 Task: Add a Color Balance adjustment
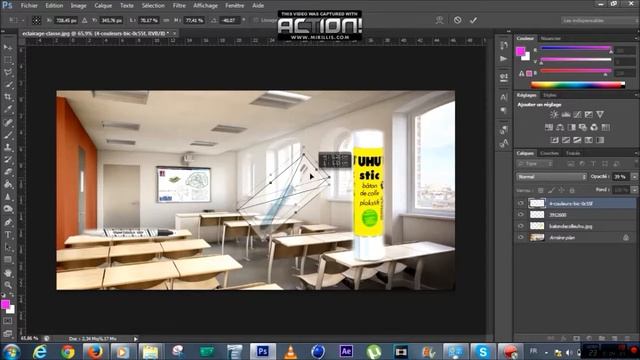[560, 127]
